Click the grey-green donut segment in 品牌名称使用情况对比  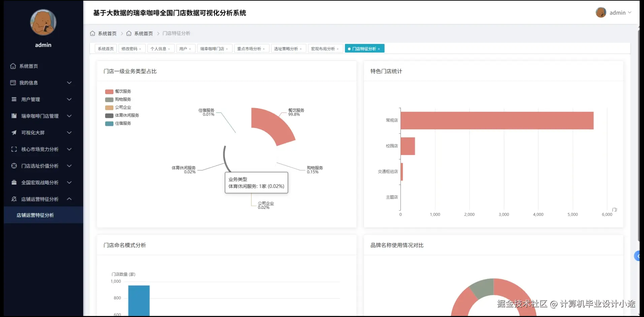pos(483,288)
